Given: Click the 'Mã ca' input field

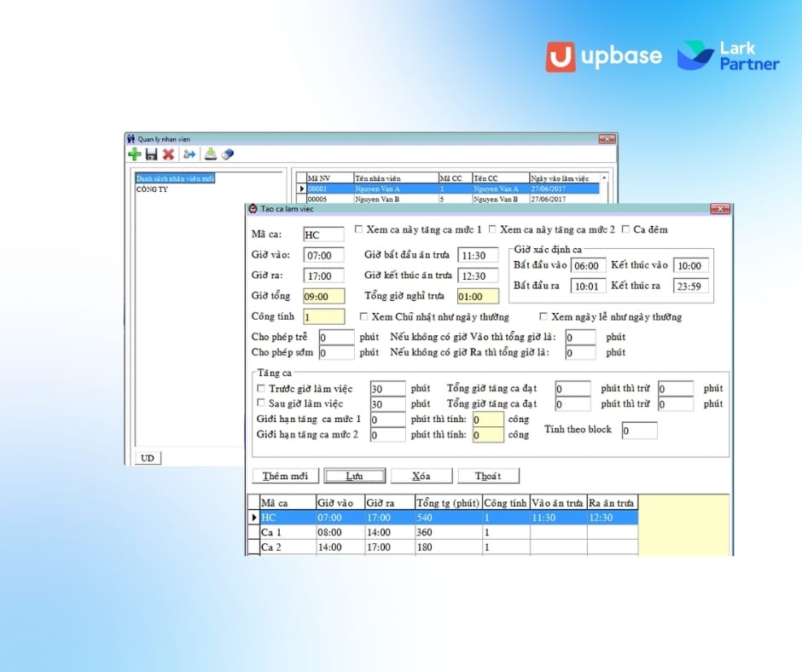Looking at the screenshot, I should tap(323, 235).
